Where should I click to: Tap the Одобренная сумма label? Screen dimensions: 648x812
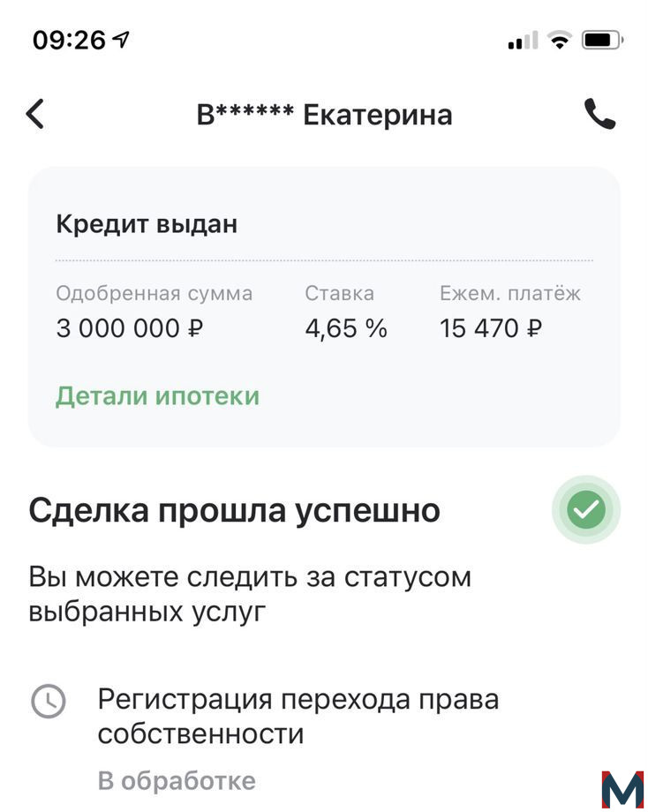click(154, 294)
